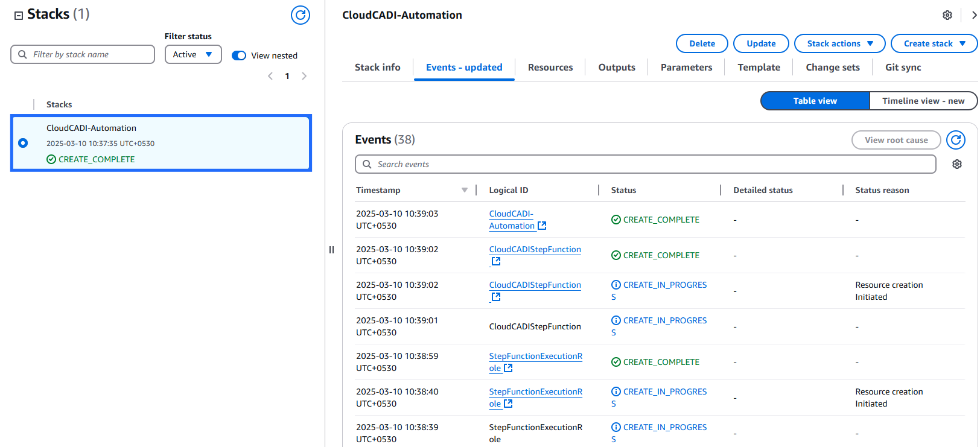This screenshot has width=980, height=447.
Task: Switch to the Git sync tab
Action: 903,68
